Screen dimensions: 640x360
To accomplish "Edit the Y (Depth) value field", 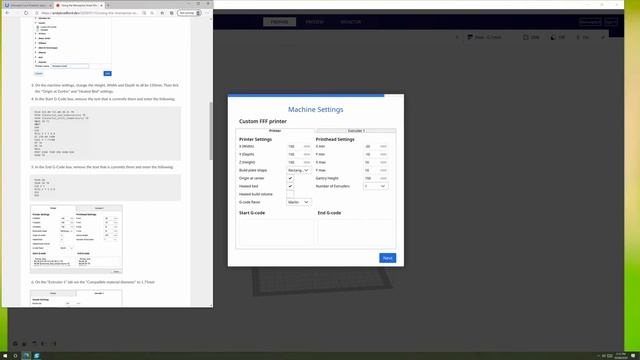I will 298,154.
